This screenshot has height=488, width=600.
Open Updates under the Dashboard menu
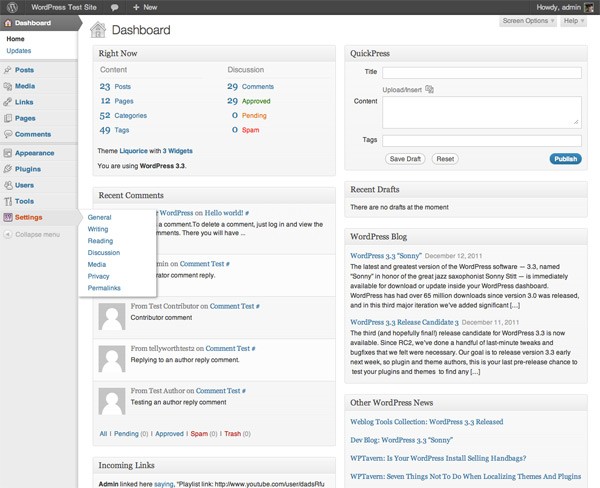pyautogui.click(x=19, y=51)
